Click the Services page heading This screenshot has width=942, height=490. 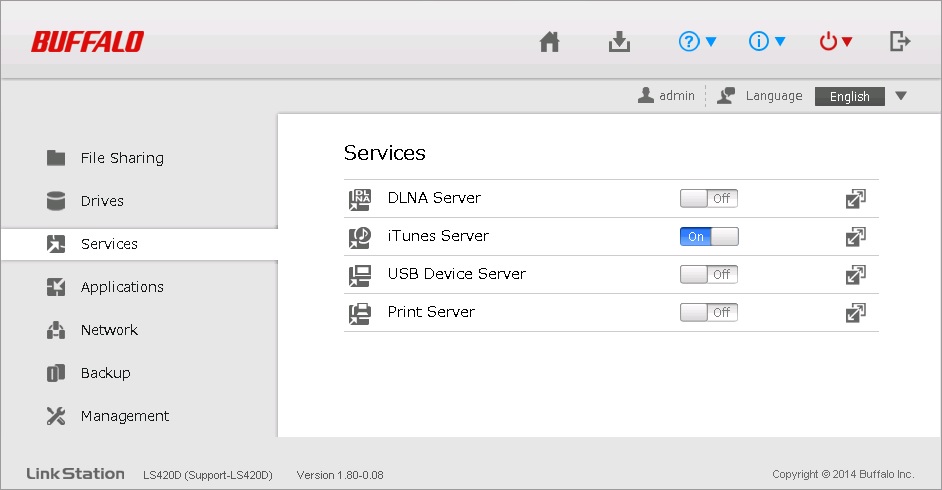(384, 153)
